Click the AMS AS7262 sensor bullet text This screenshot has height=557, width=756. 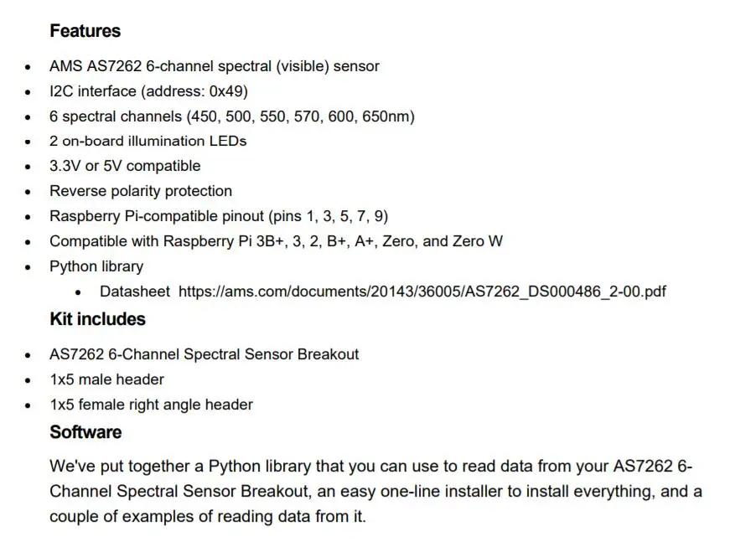pos(214,66)
